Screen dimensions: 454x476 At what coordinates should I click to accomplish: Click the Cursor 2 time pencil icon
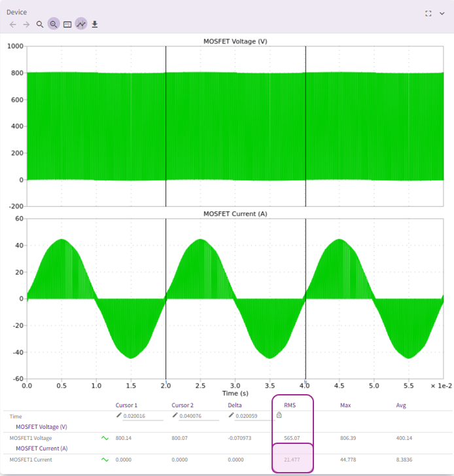click(x=175, y=415)
